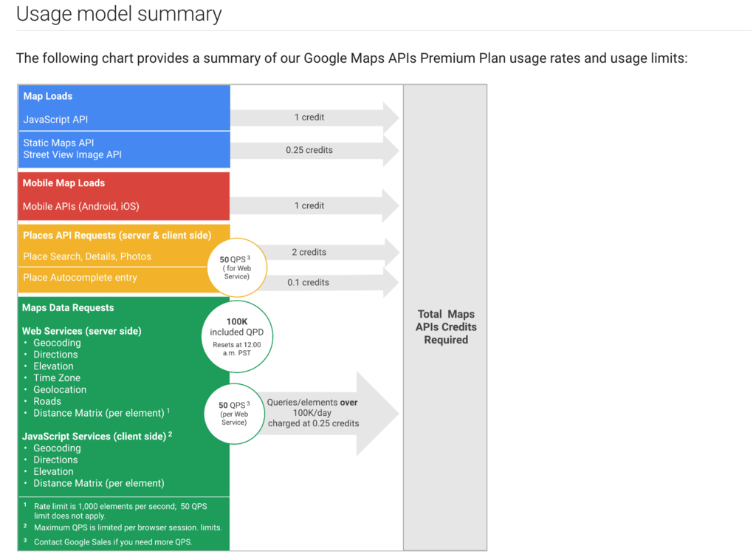
Task: Click 'Static Maps API' text
Action: coord(58,143)
